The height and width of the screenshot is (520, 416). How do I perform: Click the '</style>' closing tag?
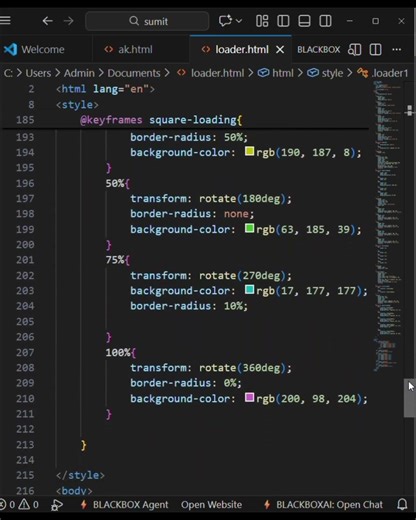point(80,475)
